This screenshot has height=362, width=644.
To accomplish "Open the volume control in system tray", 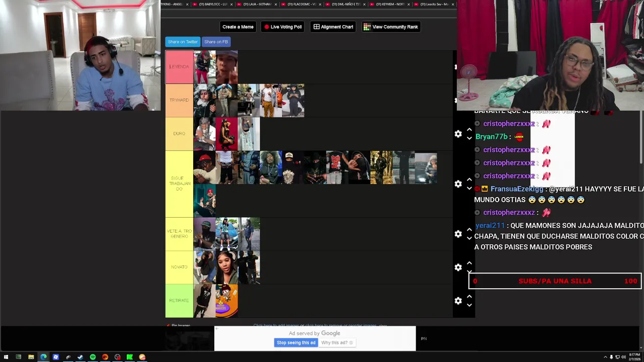I will click(x=623, y=357).
